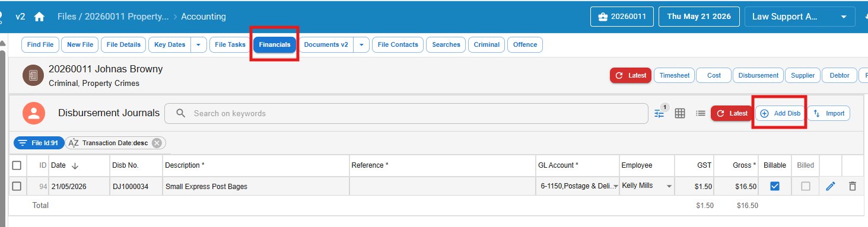Open the Cost section
868x227 pixels.
[x=714, y=75]
